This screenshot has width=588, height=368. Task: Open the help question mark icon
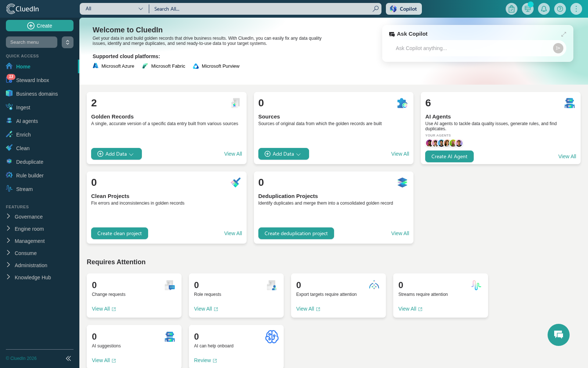click(x=560, y=9)
